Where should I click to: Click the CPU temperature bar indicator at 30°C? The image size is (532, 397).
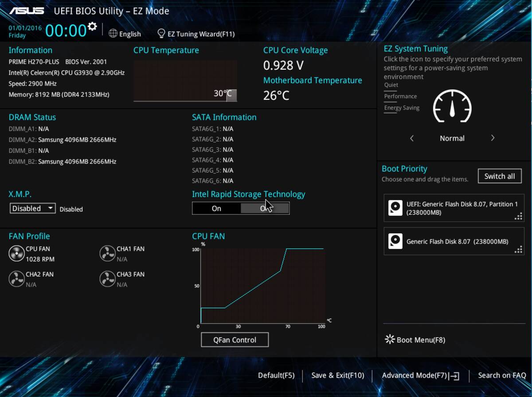tap(231, 95)
